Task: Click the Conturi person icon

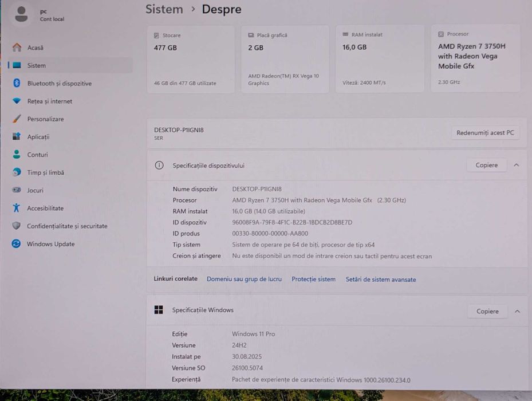Action: [16, 154]
